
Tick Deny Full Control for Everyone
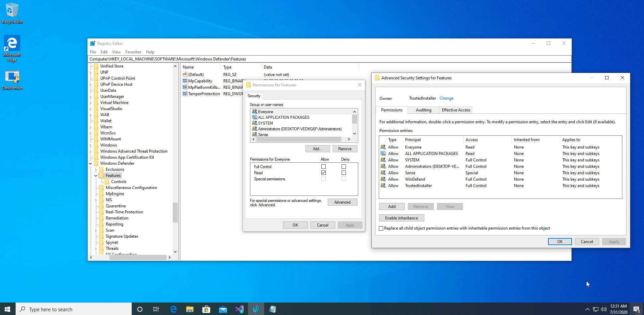(344, 167)
